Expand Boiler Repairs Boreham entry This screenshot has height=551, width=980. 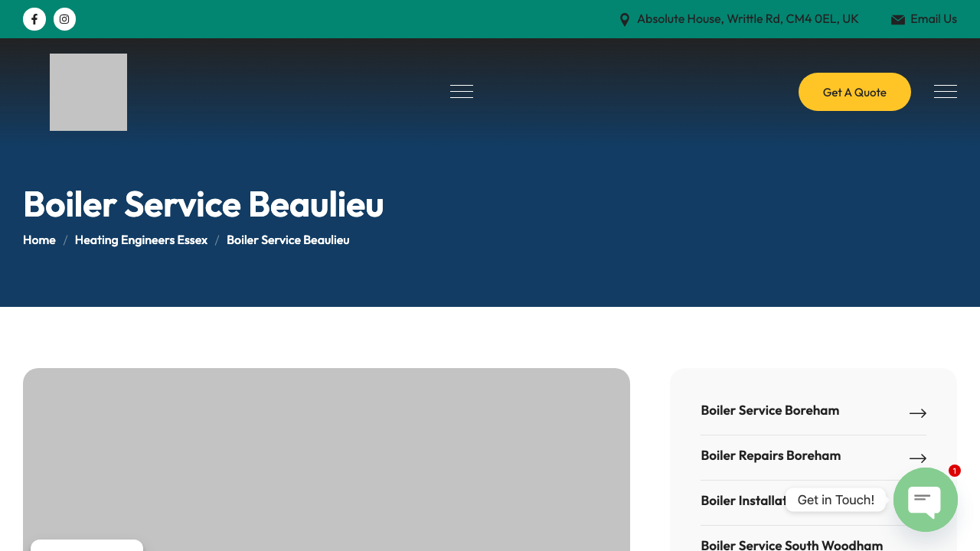770,455
